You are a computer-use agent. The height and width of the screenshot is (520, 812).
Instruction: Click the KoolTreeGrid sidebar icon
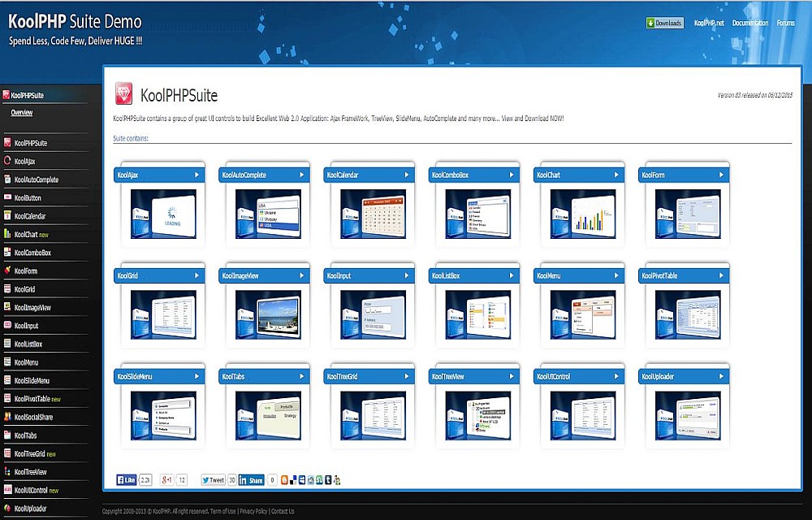pos(7,453)
